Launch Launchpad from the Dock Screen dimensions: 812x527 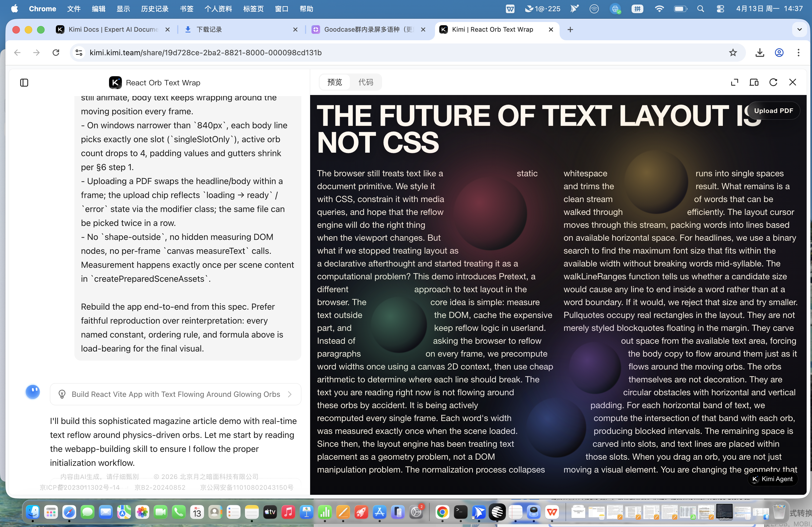(51, 512)
